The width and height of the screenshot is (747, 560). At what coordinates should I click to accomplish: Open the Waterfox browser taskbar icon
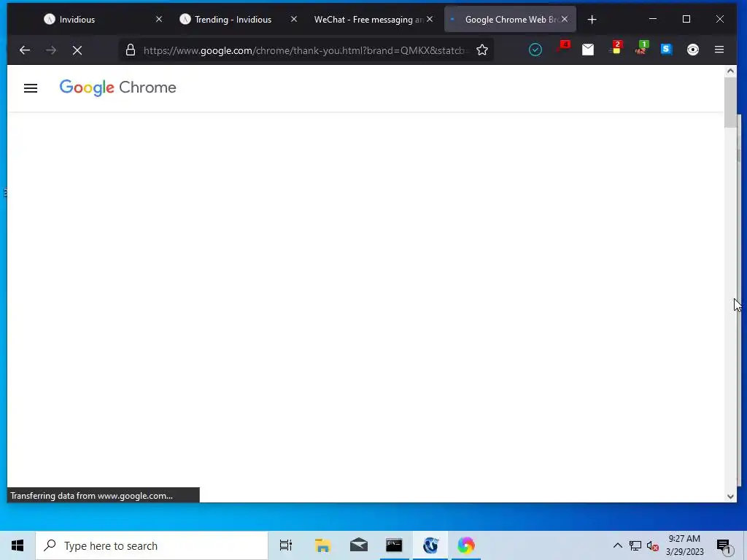[430, 545]
